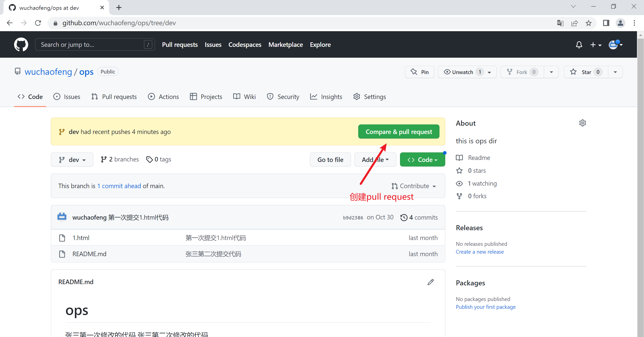Expand the Fork dropdown arrow

coord(551,72)
